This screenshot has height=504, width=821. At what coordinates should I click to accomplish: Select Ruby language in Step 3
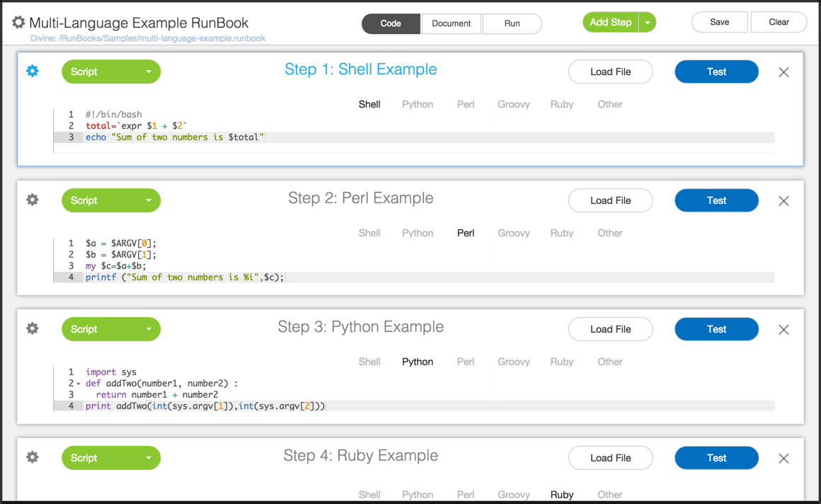[562, 362]
